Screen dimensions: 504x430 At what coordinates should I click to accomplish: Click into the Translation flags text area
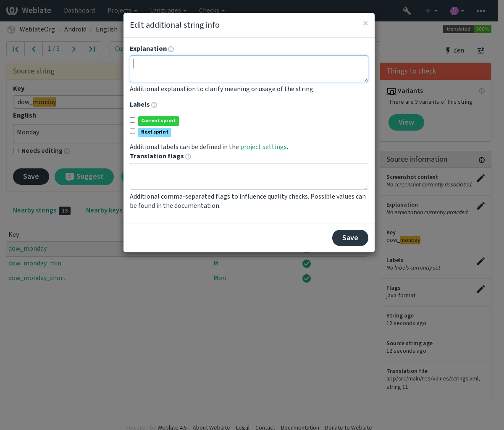(249, 176)
